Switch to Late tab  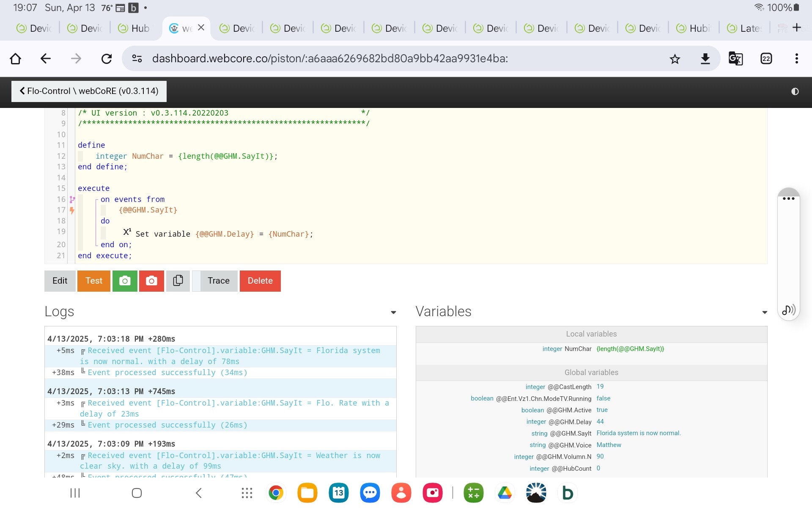[745, 28]
